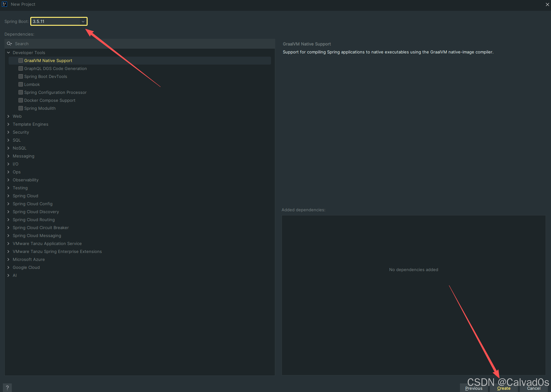Enable GraalVM Native Support checkbox

click(21, 60)
